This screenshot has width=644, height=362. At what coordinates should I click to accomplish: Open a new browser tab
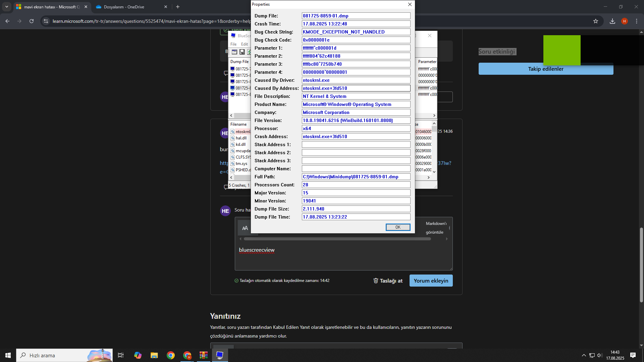178,7
